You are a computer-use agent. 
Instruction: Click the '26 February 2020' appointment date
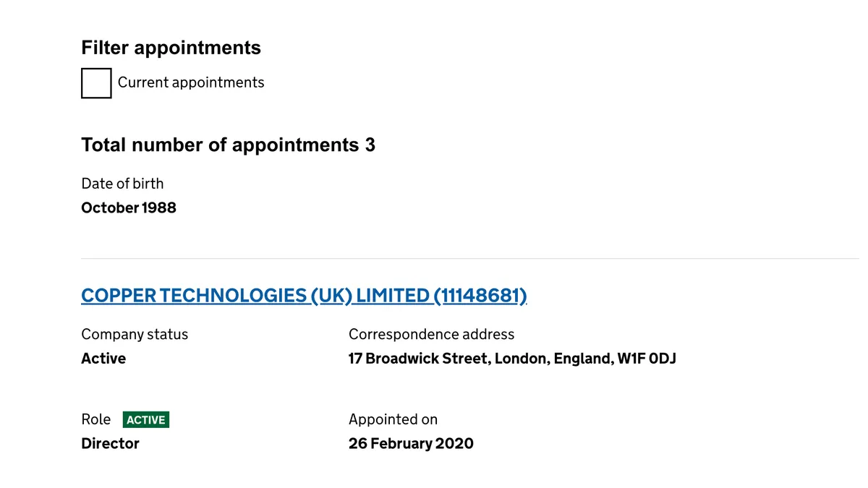pyautogui.click(x=411, y=444)
